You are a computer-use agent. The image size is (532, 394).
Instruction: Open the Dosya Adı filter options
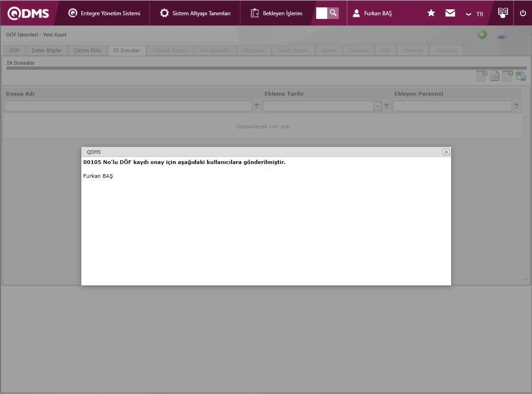pos(257,106)
